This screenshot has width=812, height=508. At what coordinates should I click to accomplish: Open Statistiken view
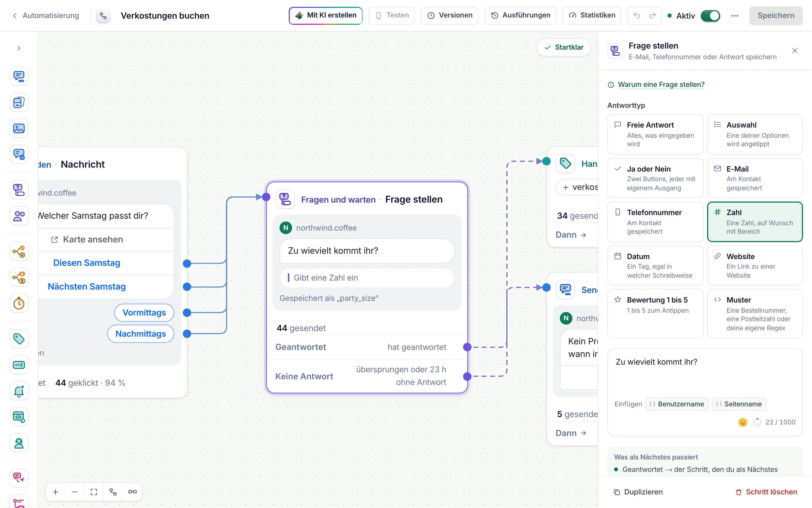(592, 16)
